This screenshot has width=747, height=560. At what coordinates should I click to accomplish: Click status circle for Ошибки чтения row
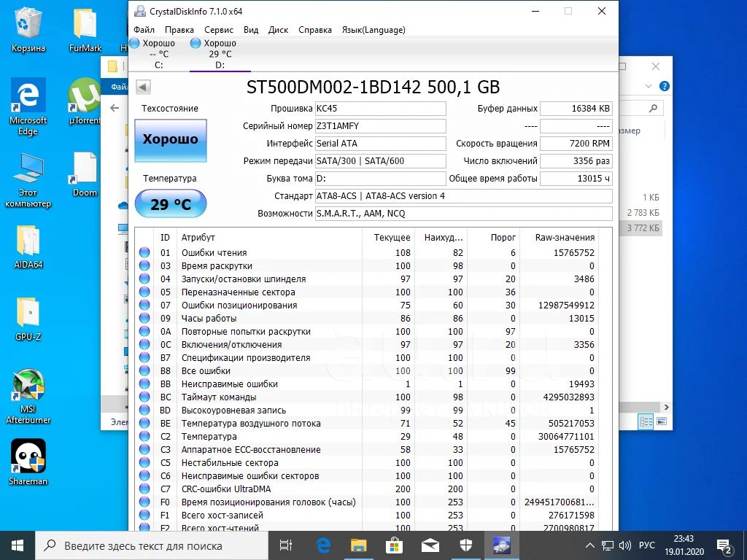pyautogui.click(x=144, y=253)
